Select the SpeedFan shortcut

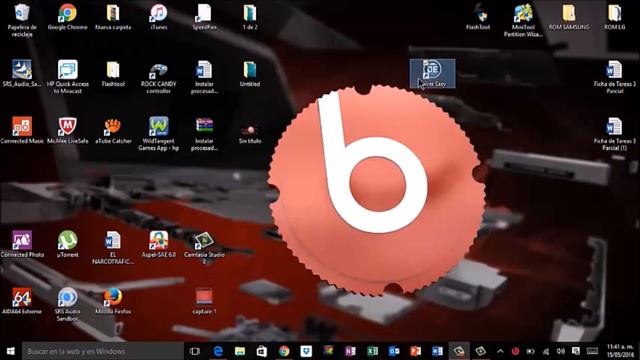click(x=204, y=16)
